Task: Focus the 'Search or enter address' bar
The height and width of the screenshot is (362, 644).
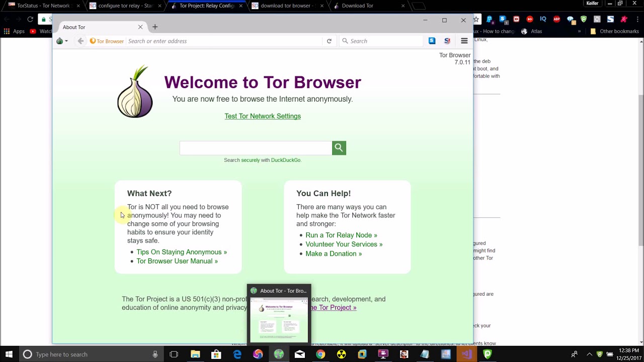Action: 224,41
